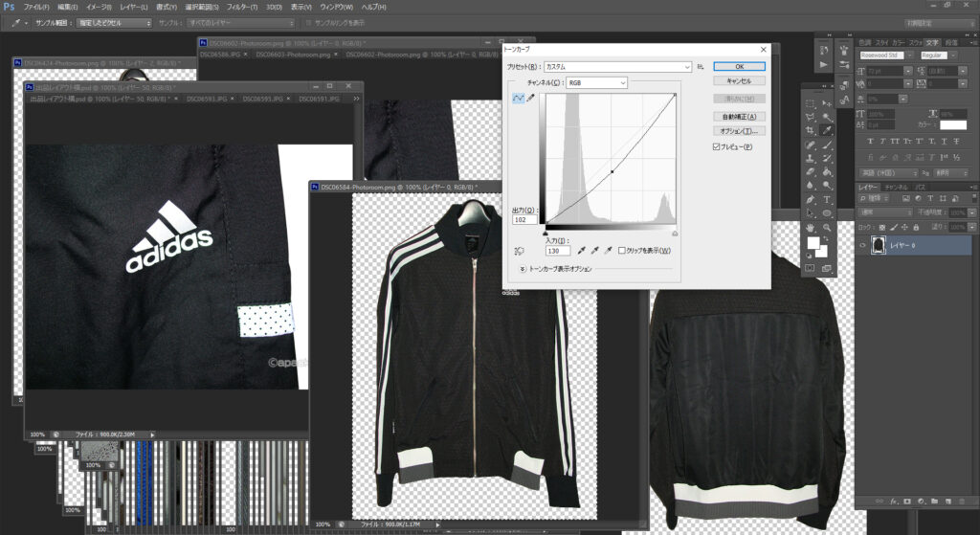The height and width of the screenshot is (535, 980).
Task: Open the プリセット preset dropdown
Action: click(617, 66)
